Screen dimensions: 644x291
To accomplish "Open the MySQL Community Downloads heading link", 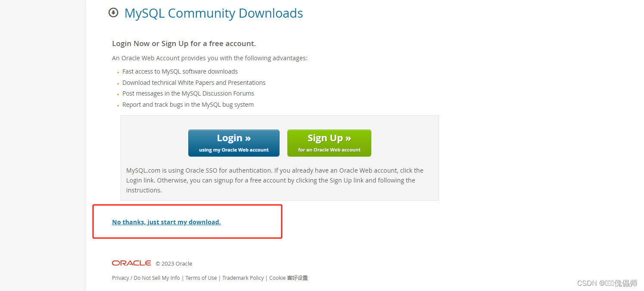I will (x=214, y=13).
